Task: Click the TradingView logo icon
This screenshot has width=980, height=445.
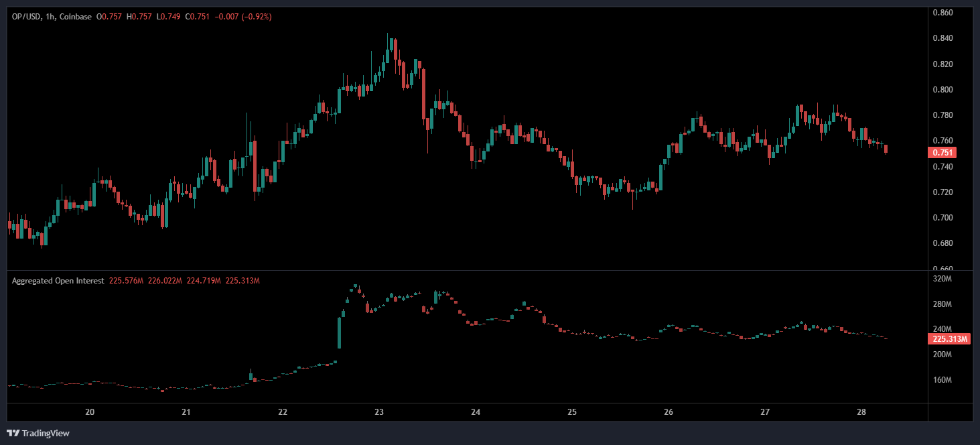Action: tap(13, 433)
